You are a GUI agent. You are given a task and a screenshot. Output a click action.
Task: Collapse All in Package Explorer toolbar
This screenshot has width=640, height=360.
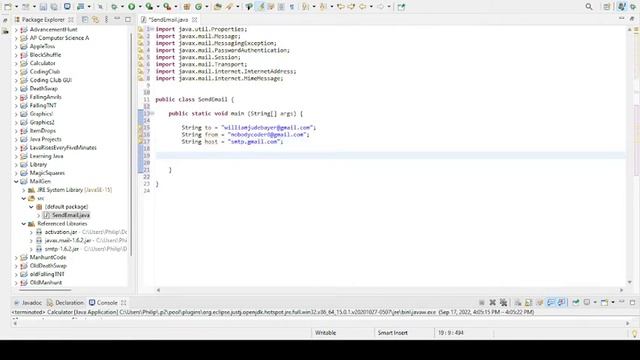[x=85, y=19]
